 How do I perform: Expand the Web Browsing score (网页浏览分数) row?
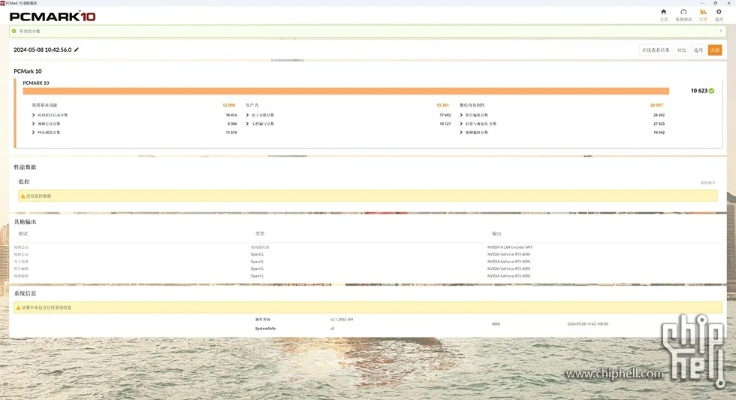pos(33,132)
